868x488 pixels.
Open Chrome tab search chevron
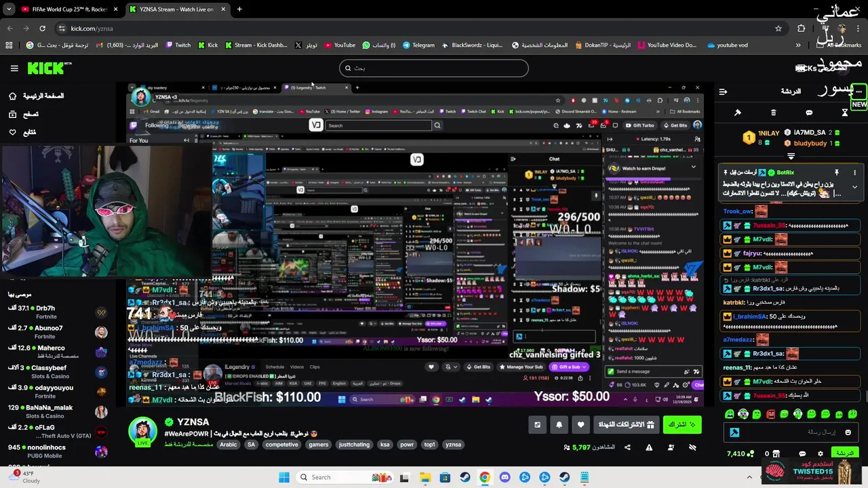tap(7, 9)
